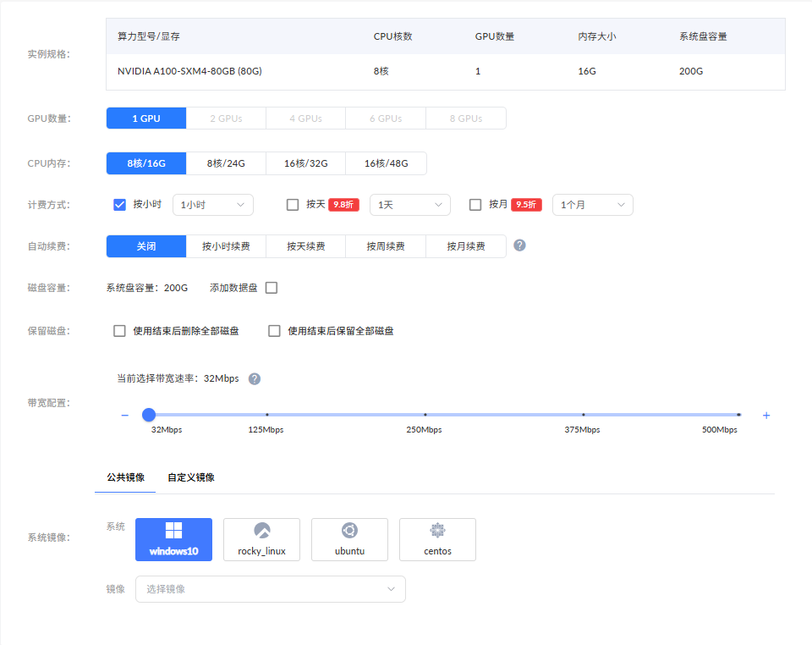812x645 pixels.
Task: Choose the 8核/24G CPU memory option
Action: coord(227,163)
